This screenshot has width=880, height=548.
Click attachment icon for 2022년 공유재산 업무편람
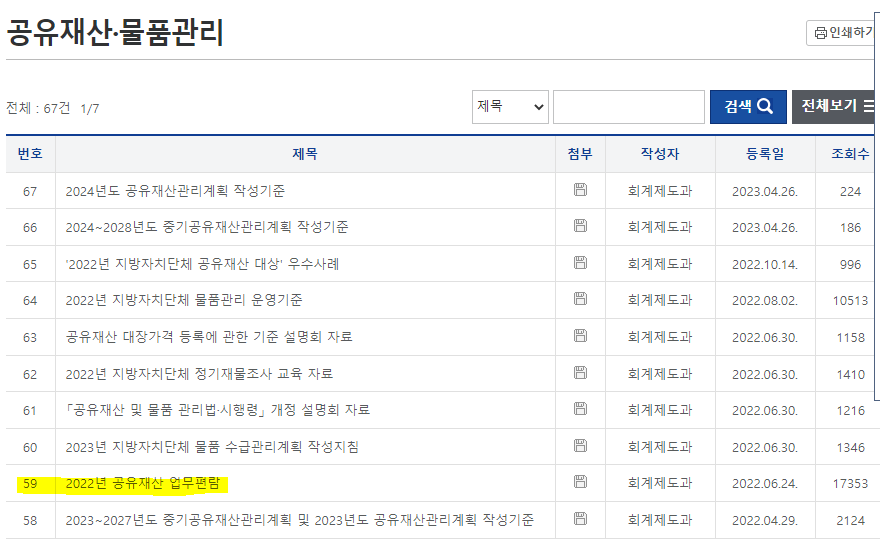point(580,482)
